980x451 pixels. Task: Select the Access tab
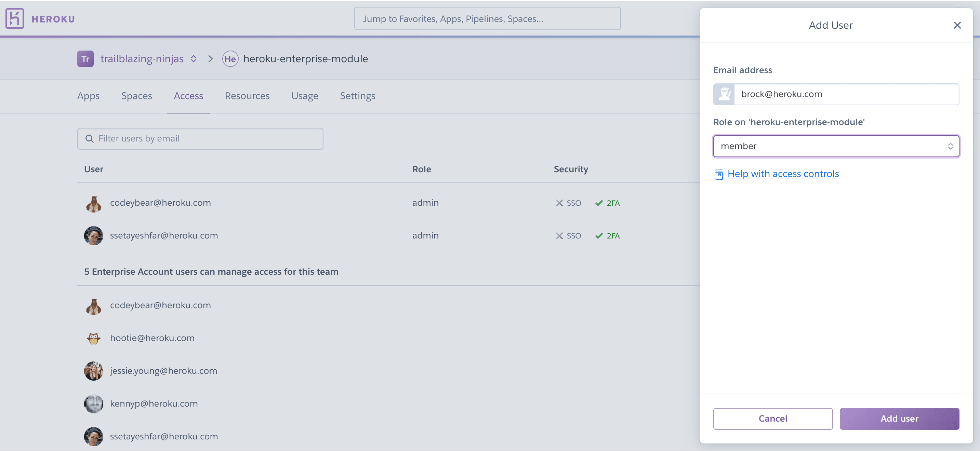188,96
